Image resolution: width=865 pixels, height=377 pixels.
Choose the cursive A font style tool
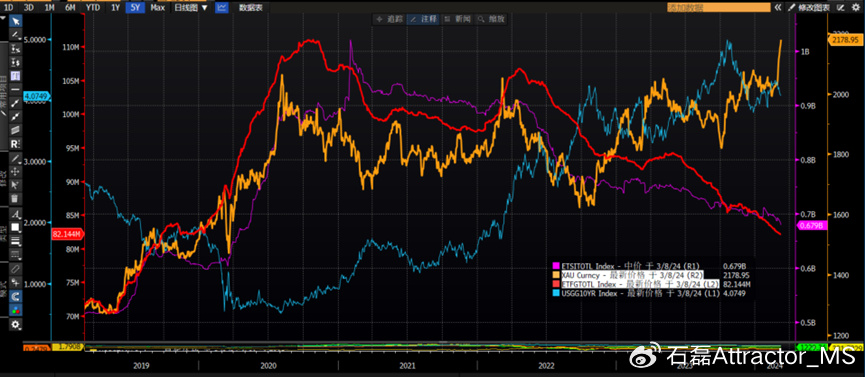(x=15, y=214)
